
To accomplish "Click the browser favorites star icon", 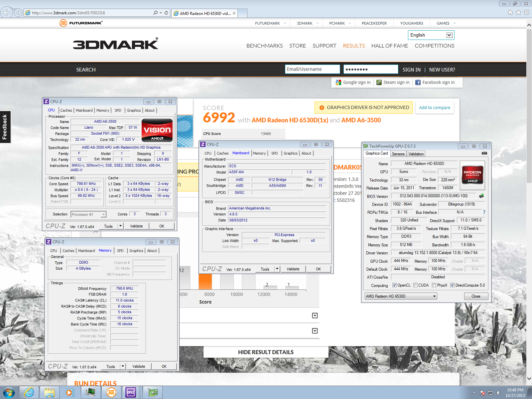I will tap(518, 13).
